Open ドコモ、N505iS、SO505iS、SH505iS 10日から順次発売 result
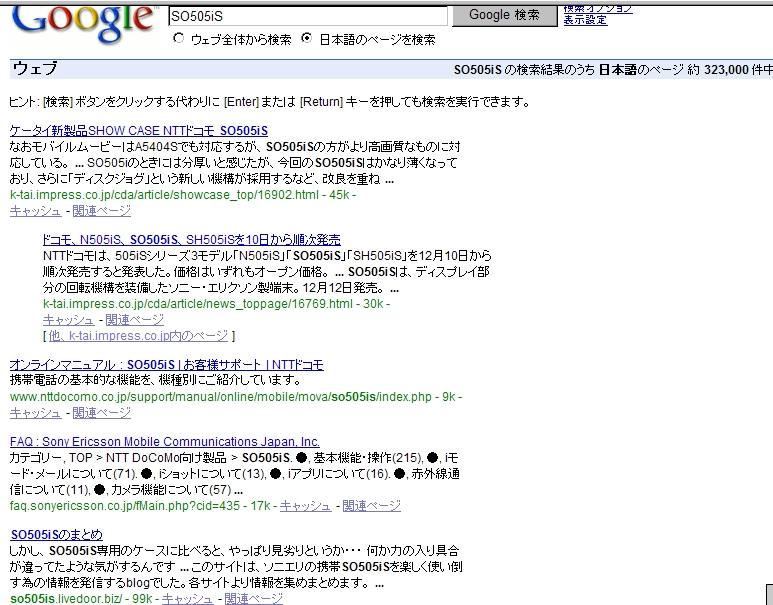 [x=192, y=240]
